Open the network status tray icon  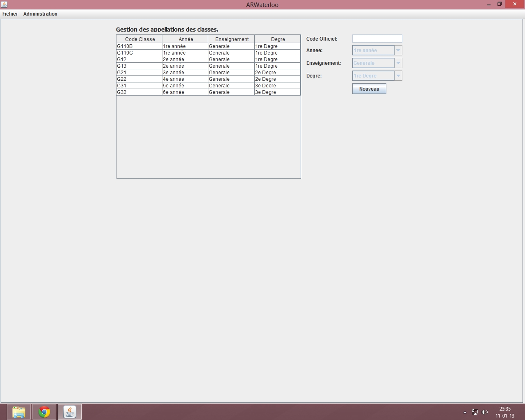[x=475, y=412]
